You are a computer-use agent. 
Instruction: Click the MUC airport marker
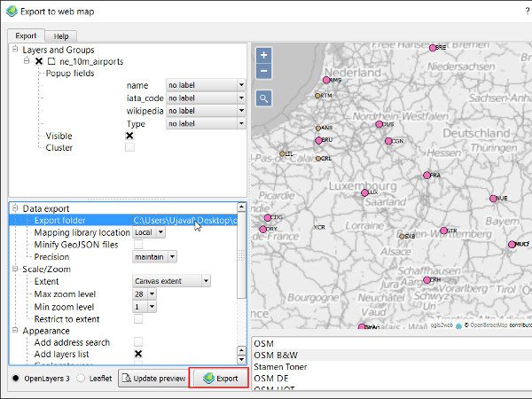[512, 245]
